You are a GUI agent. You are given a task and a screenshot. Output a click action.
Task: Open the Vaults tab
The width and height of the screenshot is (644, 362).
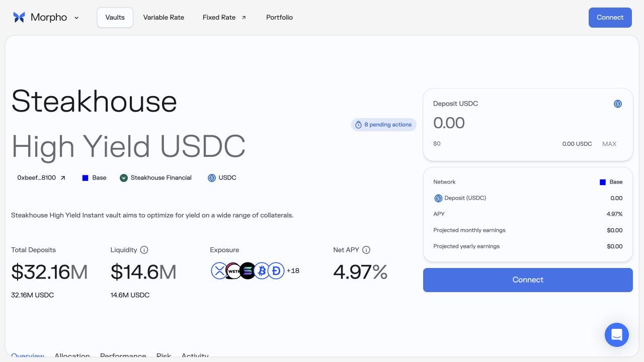coord(115,17)
